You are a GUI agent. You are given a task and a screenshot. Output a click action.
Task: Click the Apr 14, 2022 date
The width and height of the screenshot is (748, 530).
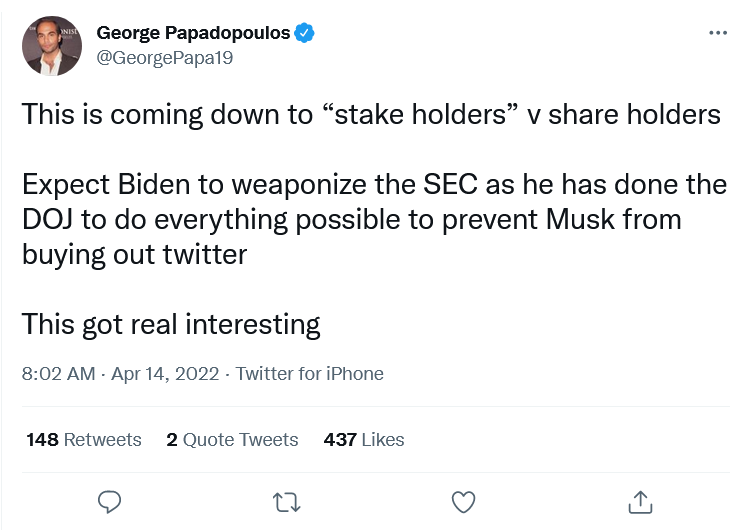click(x=165, y=374)
